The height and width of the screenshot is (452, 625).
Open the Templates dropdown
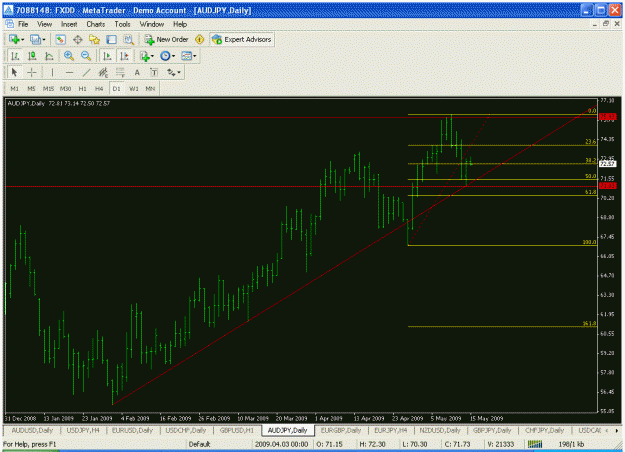coord(189,56)
